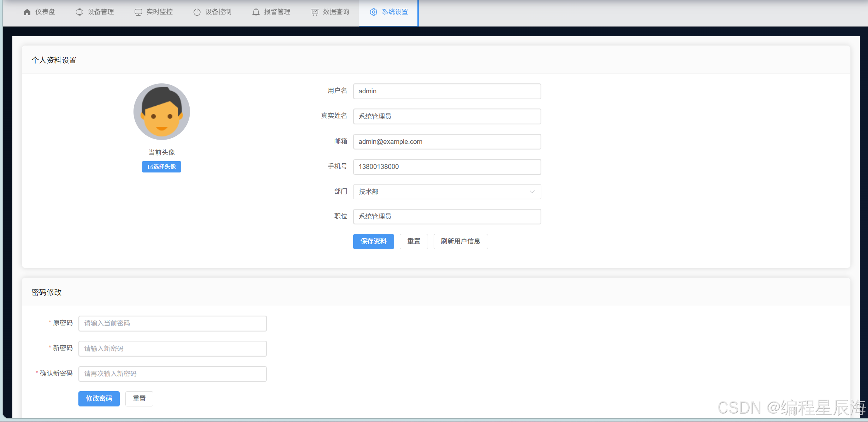Click the home icon beside 仪表盘
868x422 pixels.
[x=27, y=12]
